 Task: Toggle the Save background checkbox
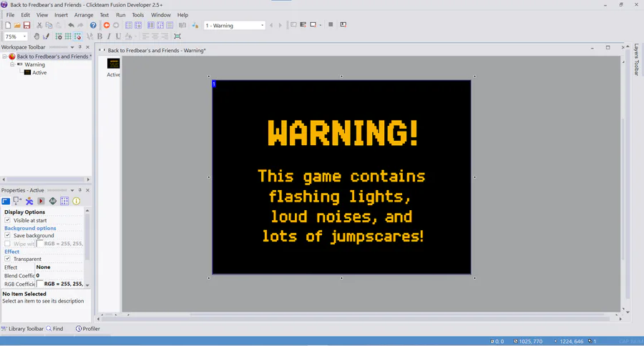[x=7, y=236]
